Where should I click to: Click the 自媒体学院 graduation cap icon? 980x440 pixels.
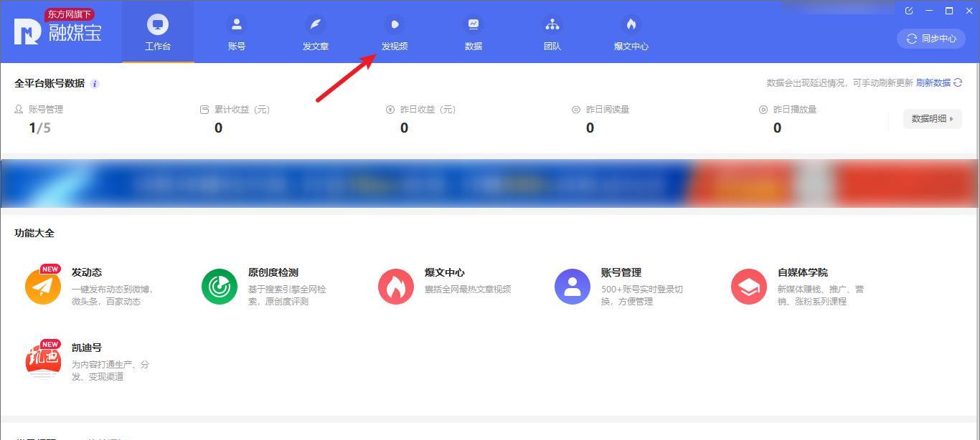[749, 287]
